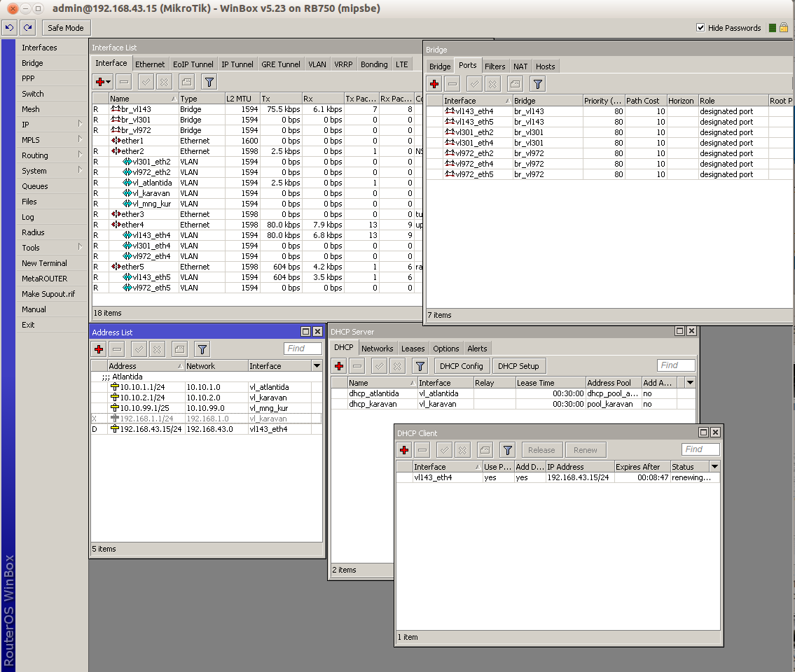This screenshot has height=672, width=795.
Task: Open the add interface dropdown arrow
Action: click(109, 81)
